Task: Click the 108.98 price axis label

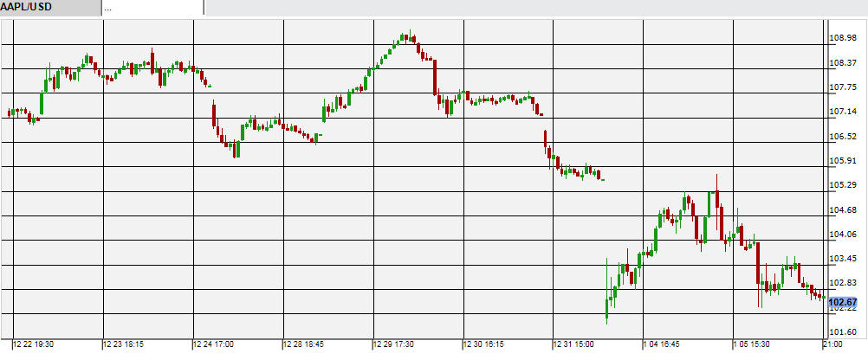Action: (x=844, y=38)
